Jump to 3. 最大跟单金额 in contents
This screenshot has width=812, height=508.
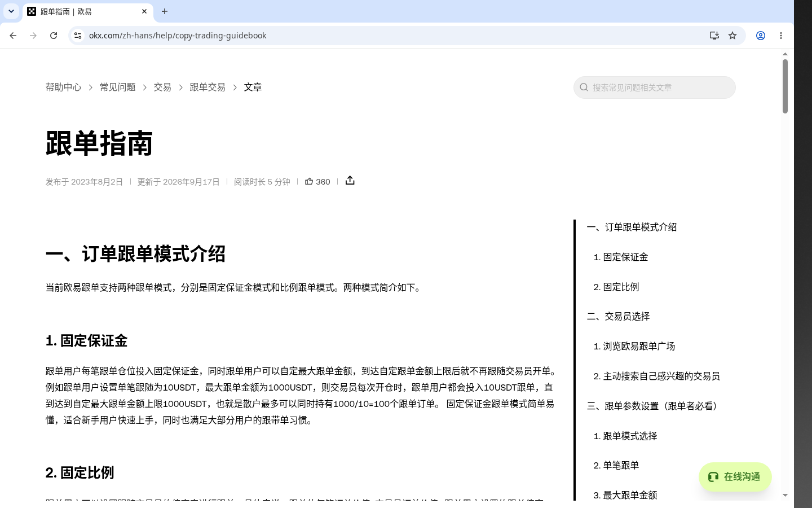click(x=625, y=495)
